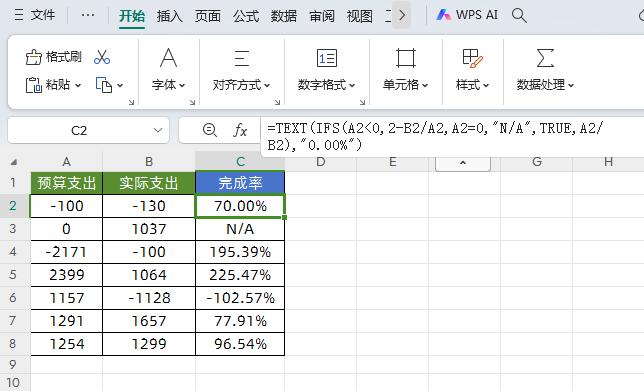The width and height of the screenshot is (644, 391).
Task: Click the sigma data processing (数据处理) icon
Action: pyautogui.click(x=545, y=58)
